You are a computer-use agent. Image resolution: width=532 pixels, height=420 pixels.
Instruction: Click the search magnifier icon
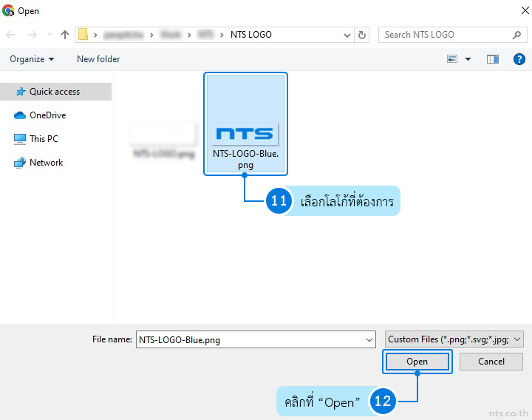(516, 35)
